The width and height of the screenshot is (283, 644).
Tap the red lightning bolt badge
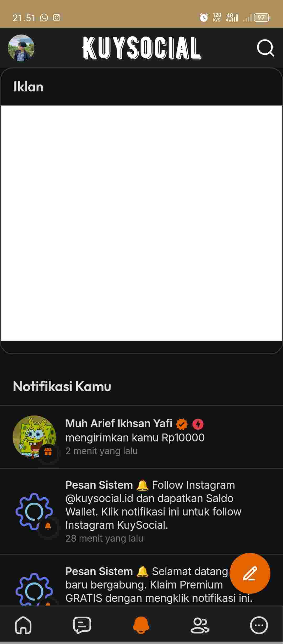click(198, 424)
